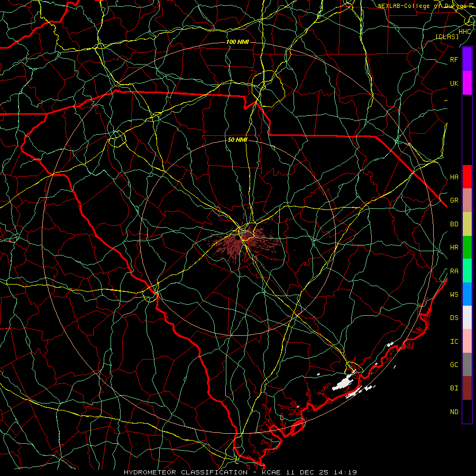Click the KCAE radar site identifier
476x476 pixels.
[272, 472]
